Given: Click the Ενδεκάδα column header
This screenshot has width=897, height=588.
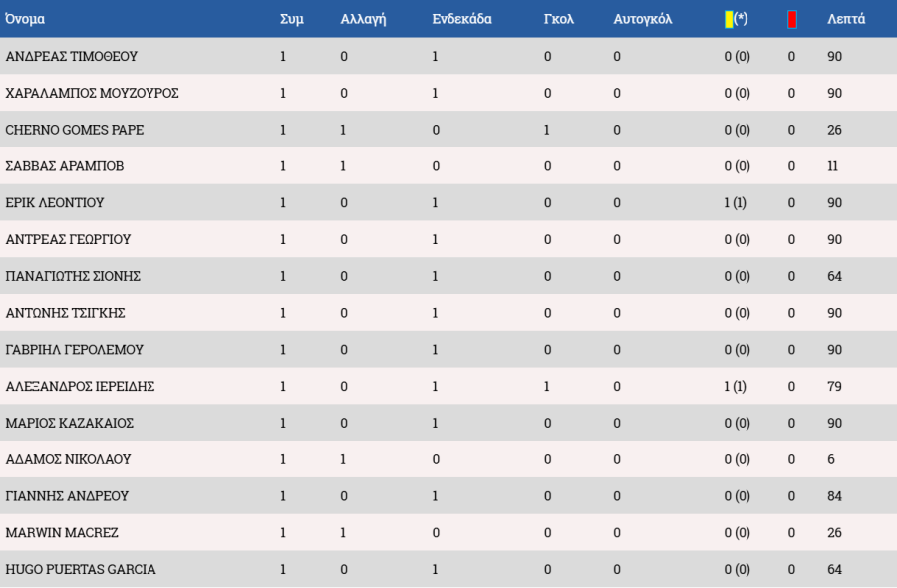Looking at the screenshot, I should click(461, 19).
